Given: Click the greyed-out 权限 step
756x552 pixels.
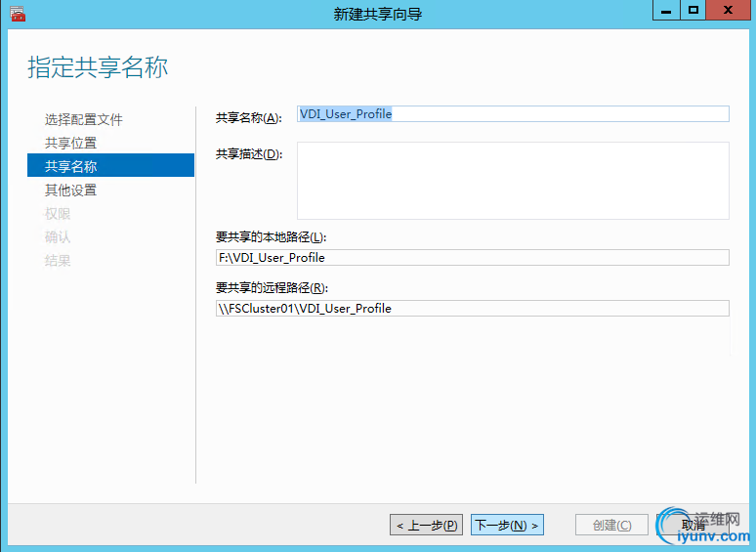Looking at the screenshot, I should click(x=58, y=214).
